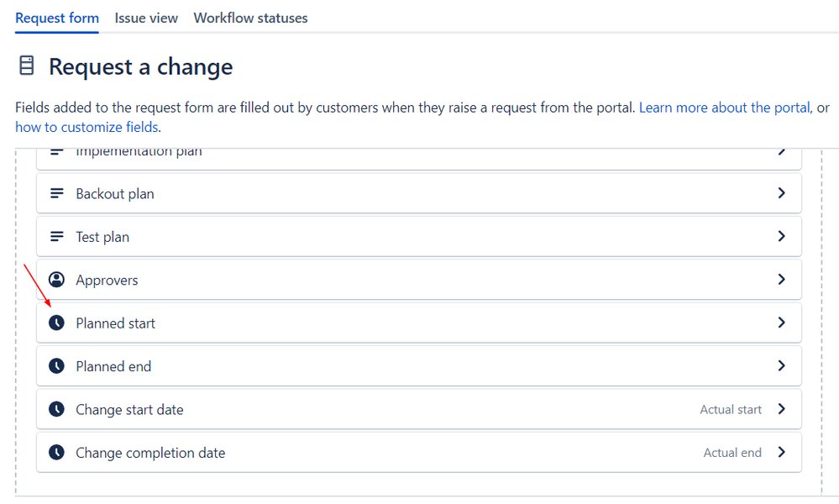The height and width of the screenshot is (504, 839).
Task: Switch to the Issue view tab
Action: click(x=146, y=18)
